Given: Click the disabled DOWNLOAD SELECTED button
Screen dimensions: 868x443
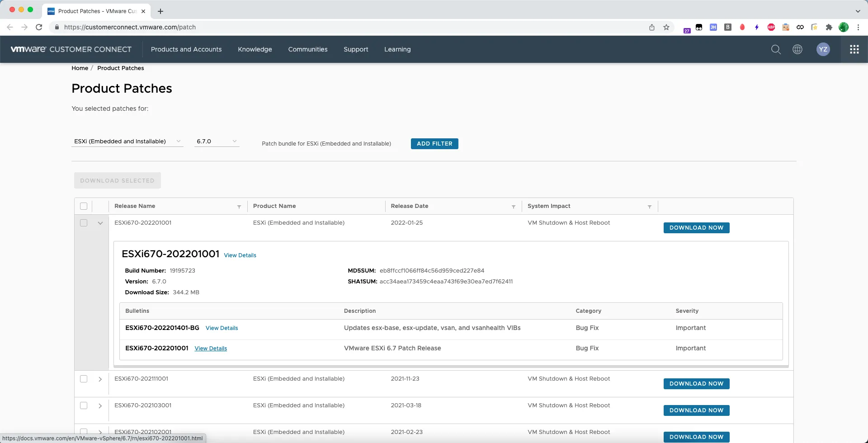Looking at the screenshot, I should [x=118, y=180].
